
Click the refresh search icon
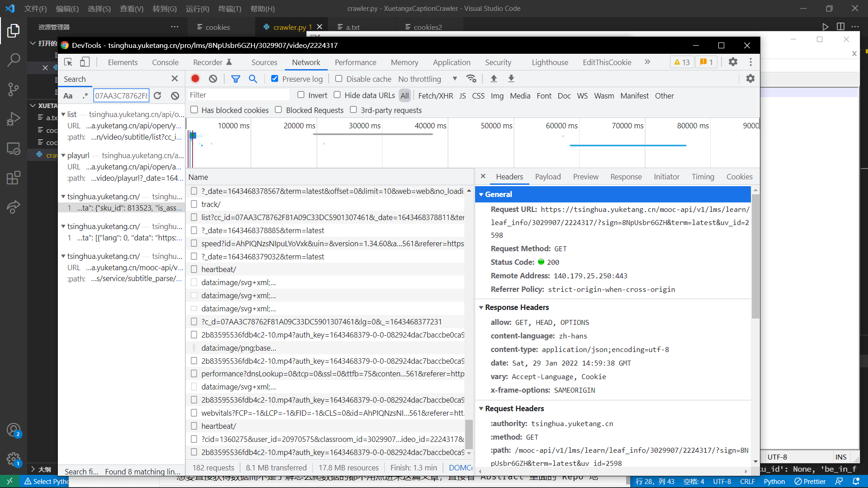point(157,95)
